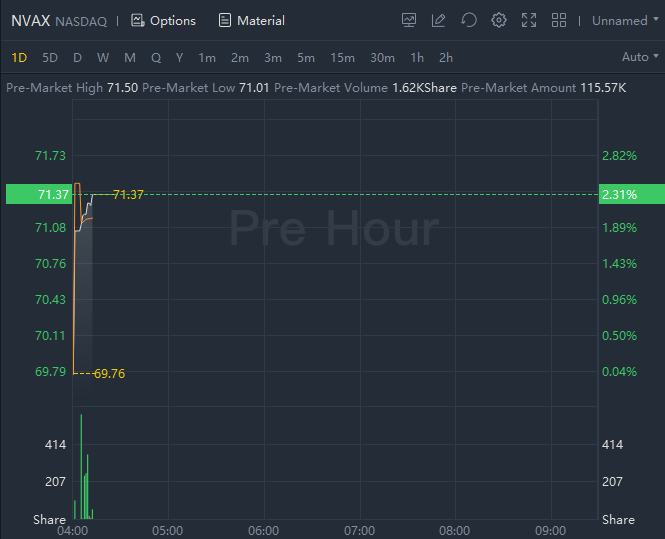Viewport: 665px width, 539px height.
Task: Switch to monthly M chart
Action: 130,58
